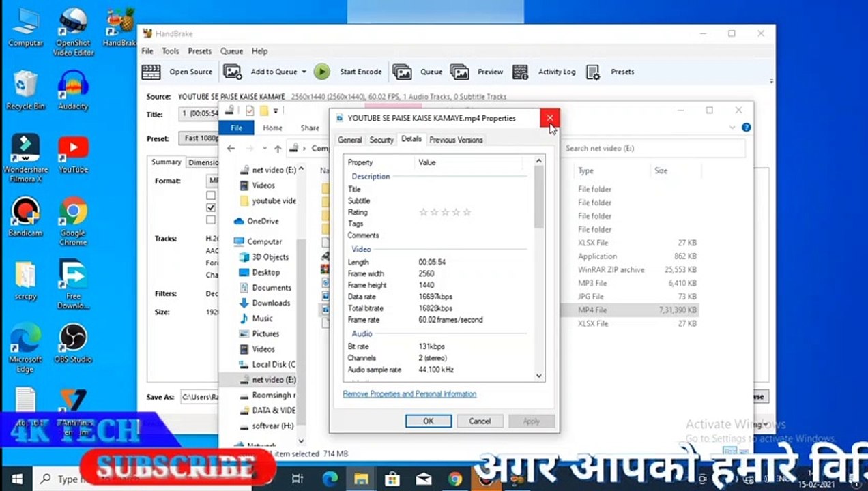Viewport: 868px width, 491px height.
Task: Toggle the ticked checkbox in HandBrake Summary tab
Action: pos(211,207)
